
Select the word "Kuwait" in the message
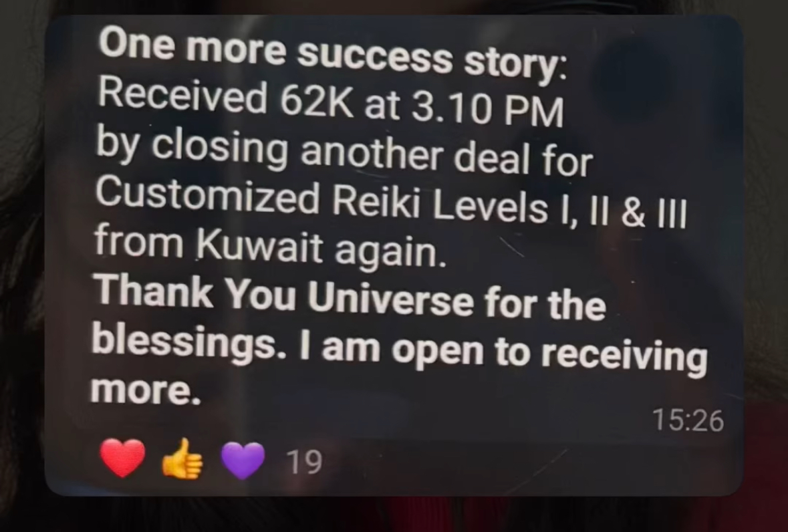(x=259, y=245)
